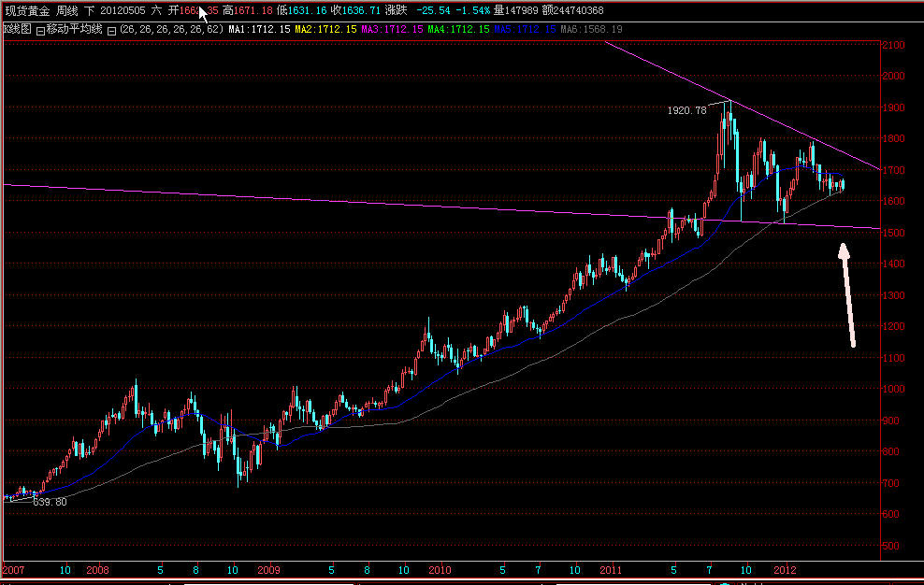Select the date 20120505 in header
The width and height of the screenshot is (924, 585).
coord(123,10)
